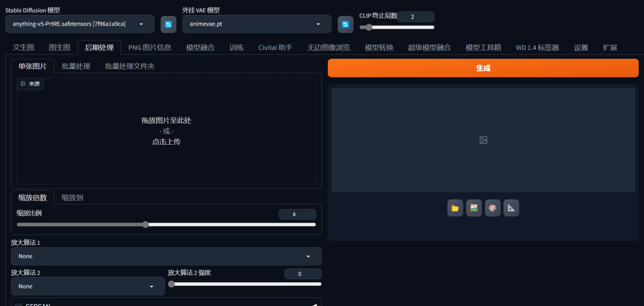The image size is (644, 306).
Task: Select the 后期处理 tab
Action: 99,48
